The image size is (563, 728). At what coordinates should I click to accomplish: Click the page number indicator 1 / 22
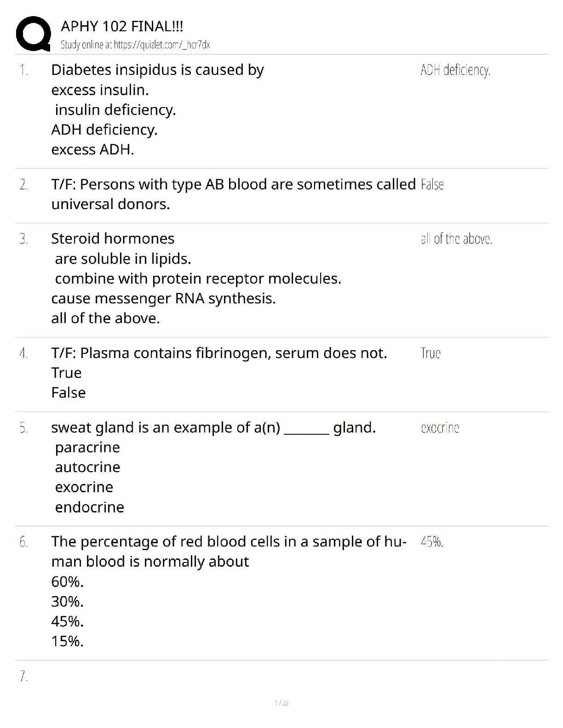pyautogui.click(x=281, y=703)
